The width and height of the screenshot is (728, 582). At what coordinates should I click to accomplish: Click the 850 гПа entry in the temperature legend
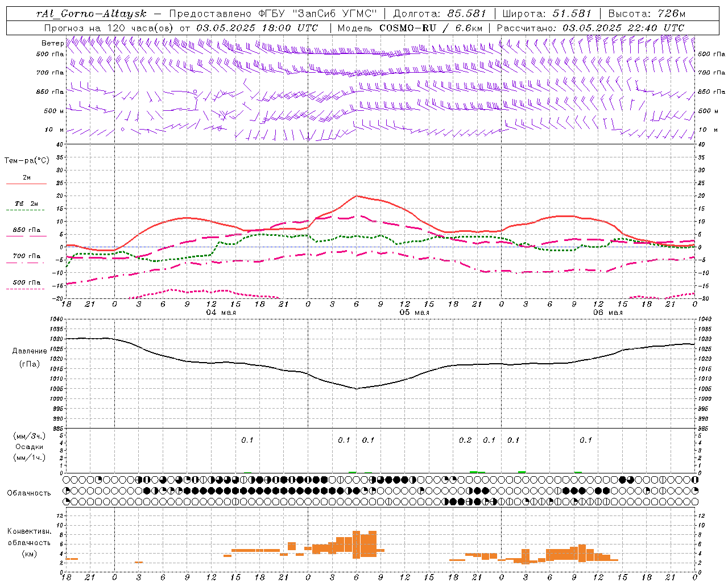[x=26, y=230]
